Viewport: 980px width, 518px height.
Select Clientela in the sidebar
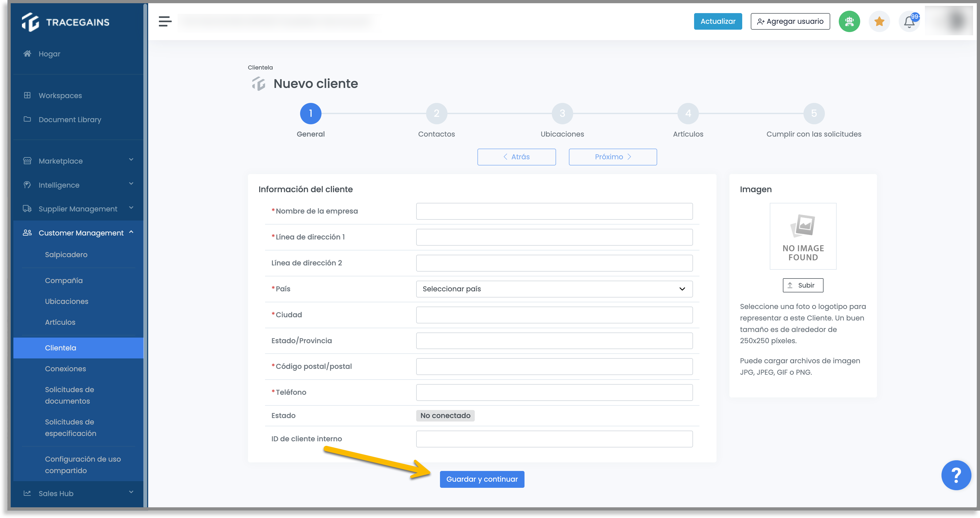pyautogui.click(x=78, y=348)
